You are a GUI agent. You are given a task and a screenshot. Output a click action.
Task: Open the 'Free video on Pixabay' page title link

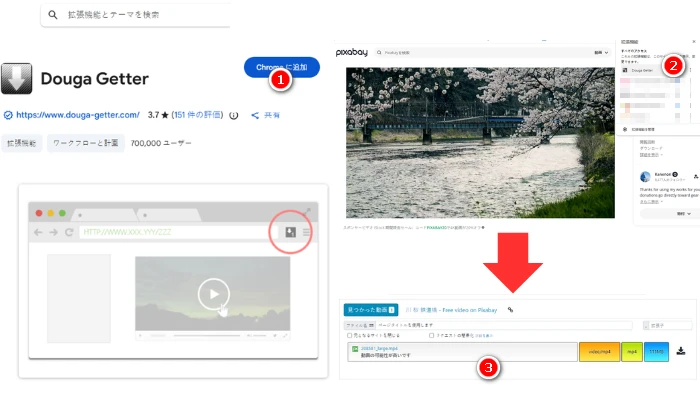tap(451, 310)
